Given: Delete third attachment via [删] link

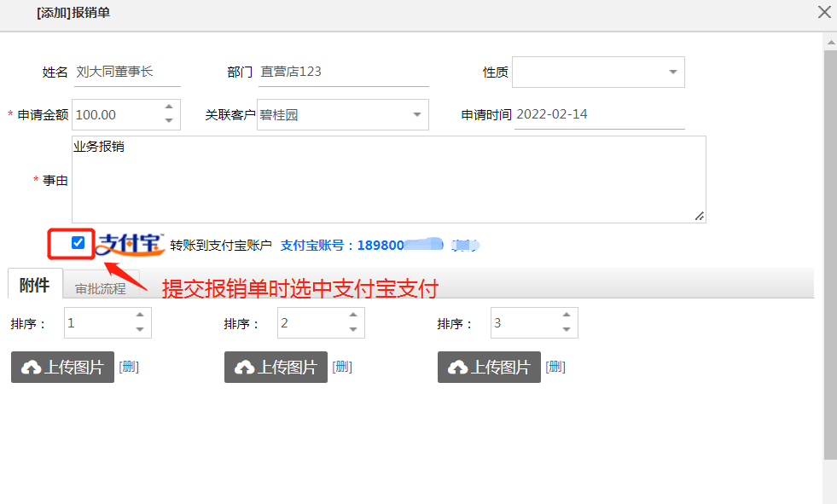Looking at the screenshot, I should point(555,367).
